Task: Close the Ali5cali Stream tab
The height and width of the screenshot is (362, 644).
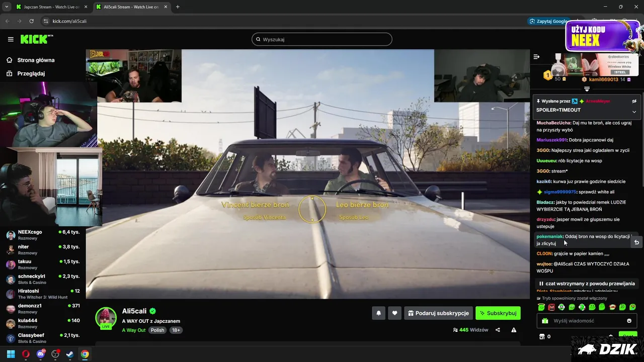Action: [x=165, y=7]
